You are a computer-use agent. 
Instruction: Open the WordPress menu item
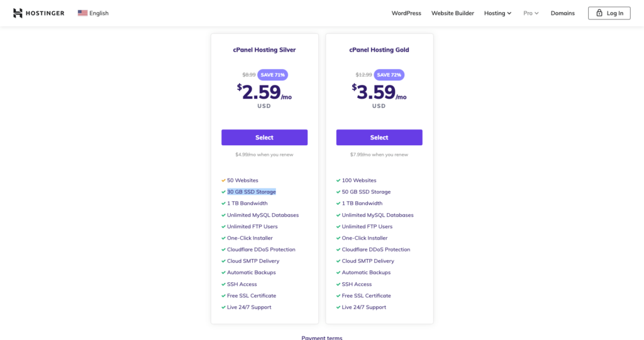[x=406, y=13]
